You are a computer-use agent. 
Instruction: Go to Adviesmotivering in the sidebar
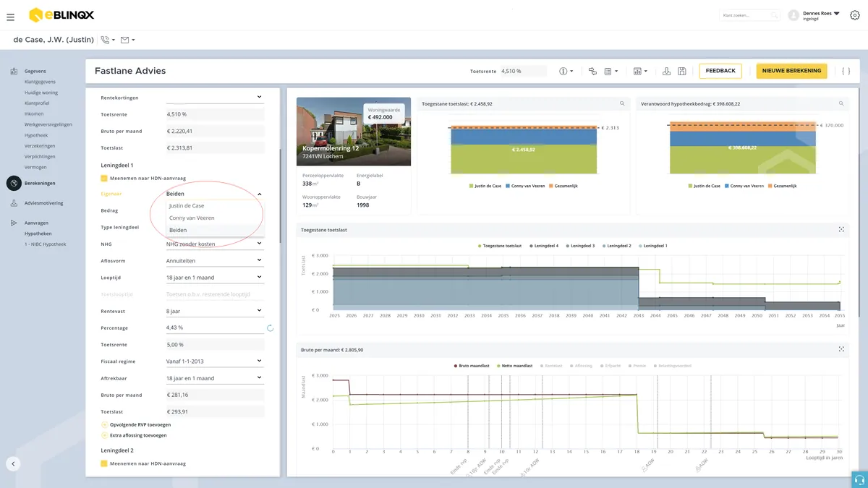(x=43, y=203)
